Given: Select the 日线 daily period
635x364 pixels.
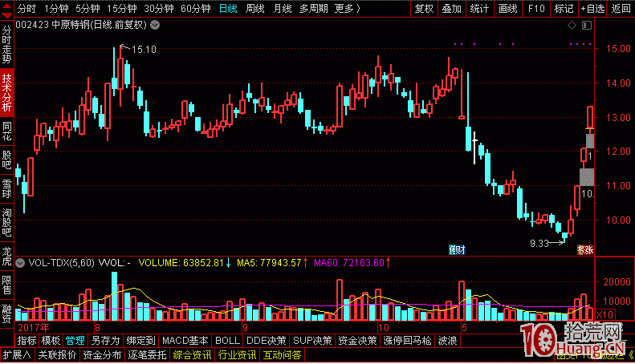Looking at the screenshot, I should (228, 9).
